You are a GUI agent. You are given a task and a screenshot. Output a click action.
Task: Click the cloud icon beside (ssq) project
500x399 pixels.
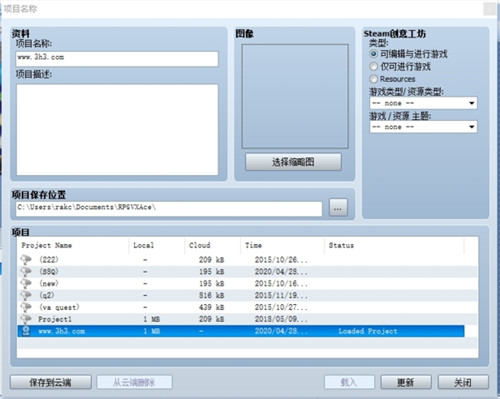[x=26, y=271]
